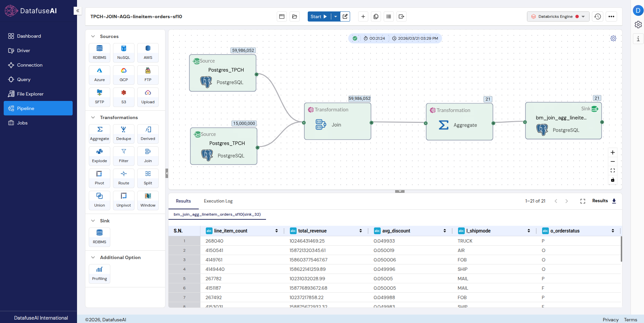Add a Filter transformation
Viewport: 644px width, 323px height.
click(124, 156)
